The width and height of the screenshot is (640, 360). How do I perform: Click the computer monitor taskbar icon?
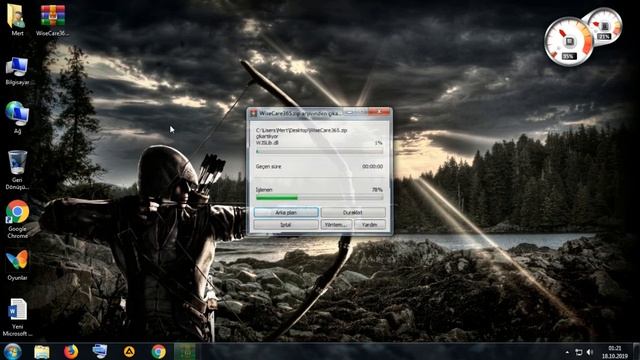tap(100, 351)
